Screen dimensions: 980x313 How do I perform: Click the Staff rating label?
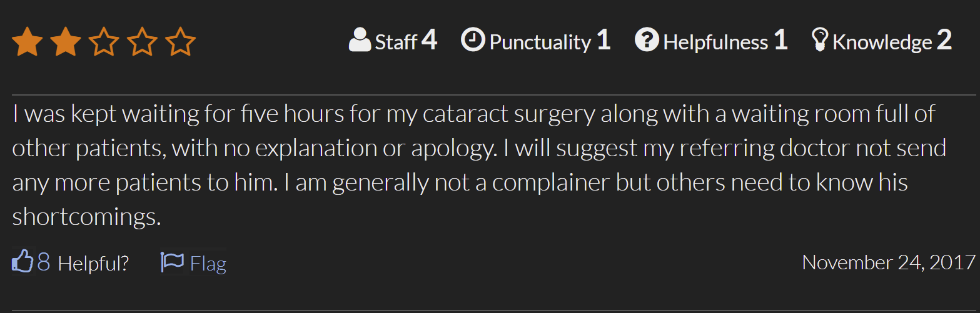(396, 42)
